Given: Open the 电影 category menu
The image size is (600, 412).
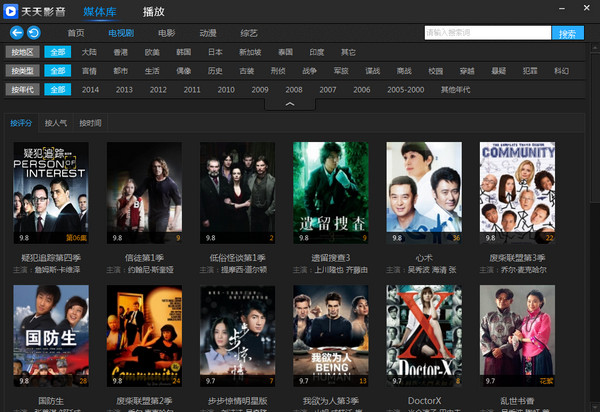Looking at the screenshot, I should coord(166,33).
